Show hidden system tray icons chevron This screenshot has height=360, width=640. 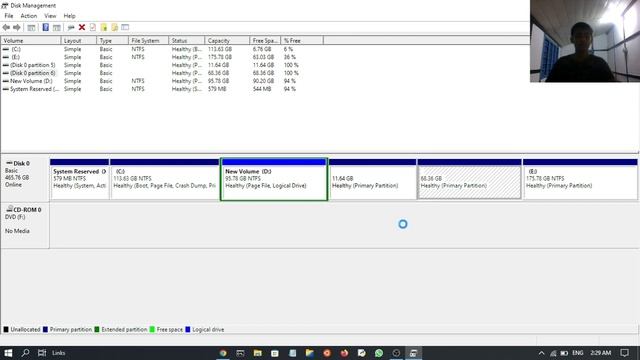point(541,353)
